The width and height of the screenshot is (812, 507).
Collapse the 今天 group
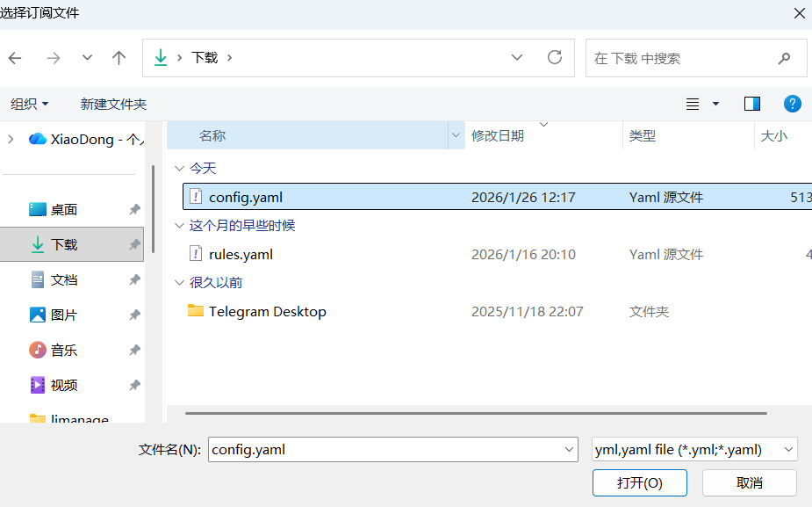(179, 168)
